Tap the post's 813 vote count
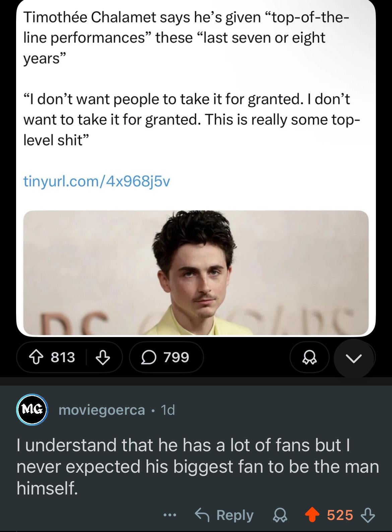Image resolution: width=392 pixels, height=532 pixels. (x=63, y=357)
